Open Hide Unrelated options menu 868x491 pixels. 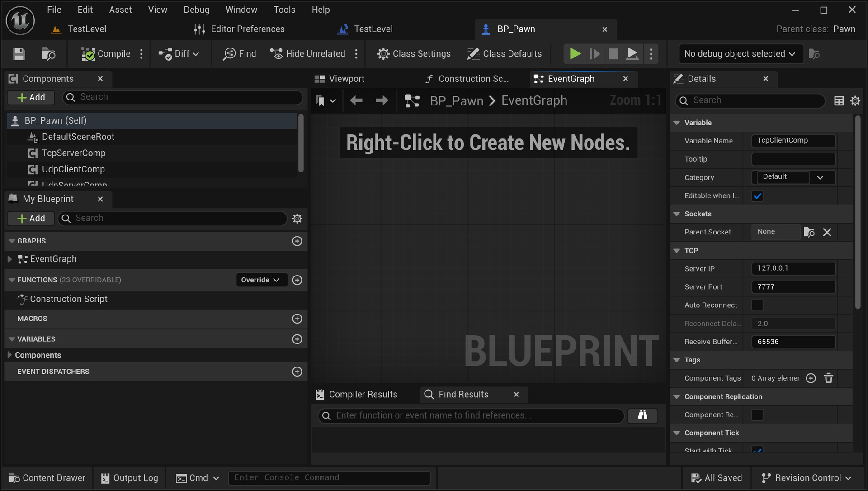[357, 54]
